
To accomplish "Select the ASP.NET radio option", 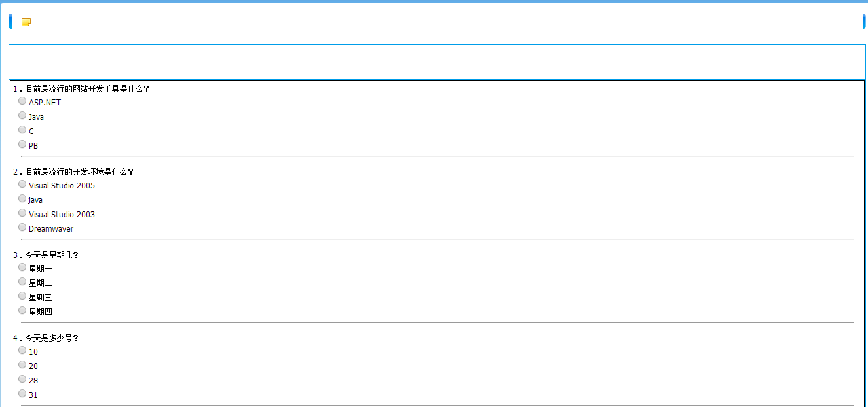I will tap(22, 101).
